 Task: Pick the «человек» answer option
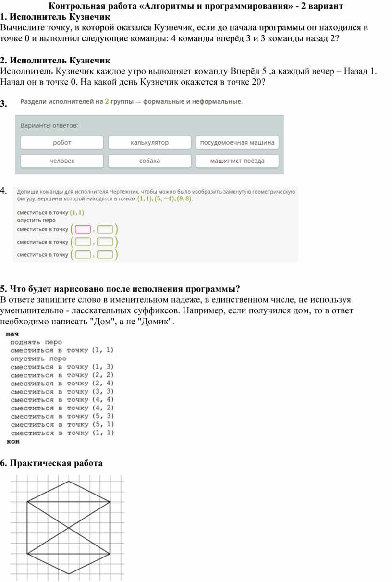click(x=62, y=161)
